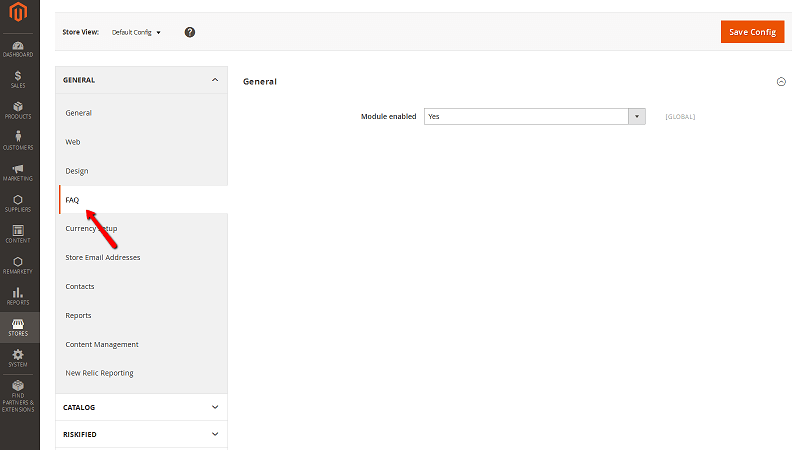Collapse the General settings panel
Viewport: 800px width, 450px height.
pyautogui.click(x=781, y=82)
